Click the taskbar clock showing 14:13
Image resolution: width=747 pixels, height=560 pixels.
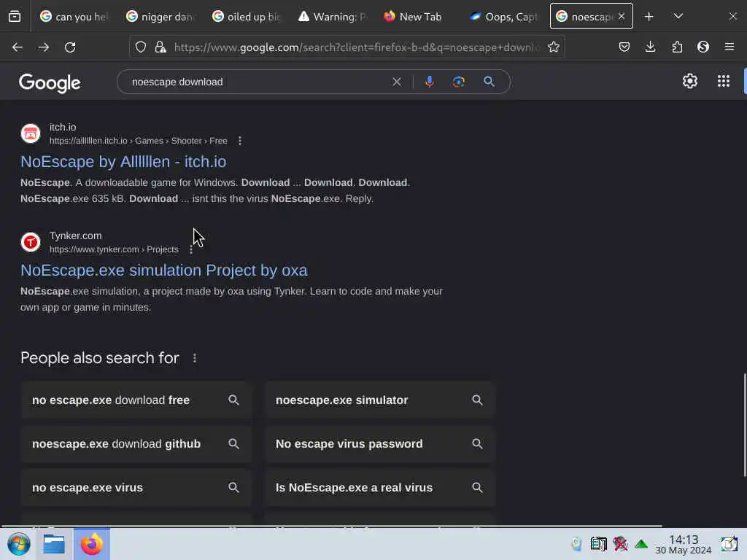tap(683, 544)
